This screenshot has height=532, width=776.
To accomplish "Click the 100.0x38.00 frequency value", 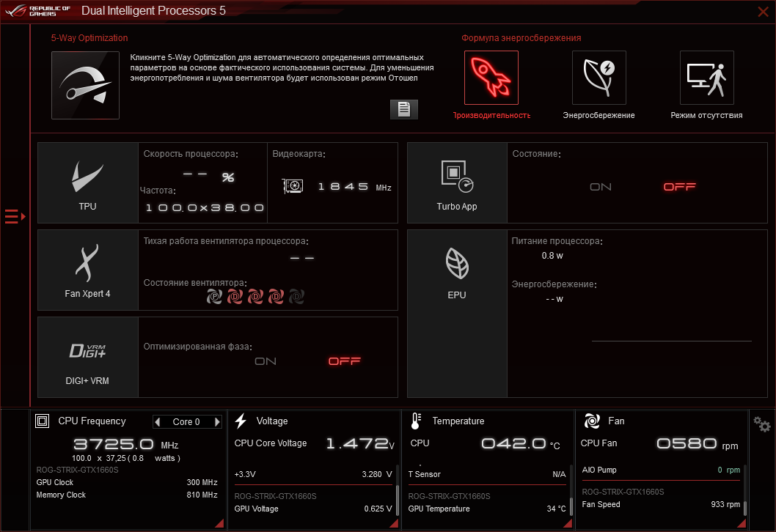I will coord(205,207).
